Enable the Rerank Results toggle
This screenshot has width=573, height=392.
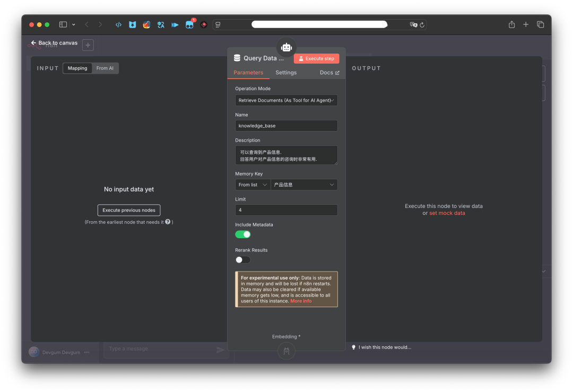[243, 259]
